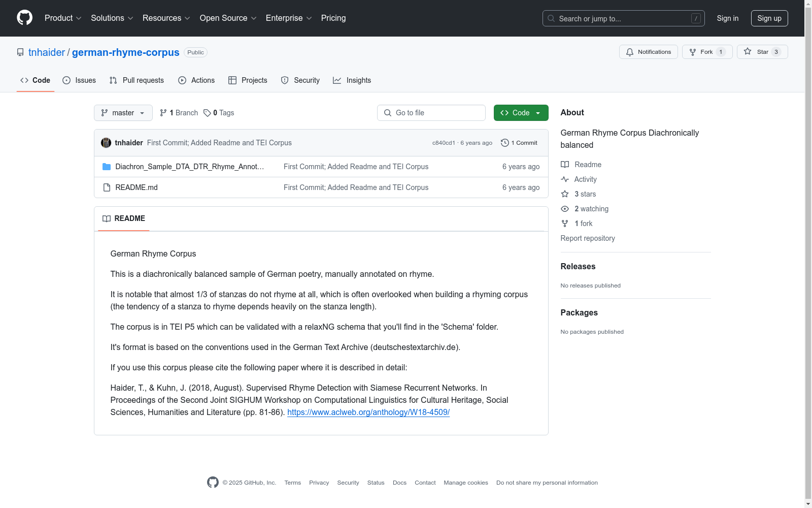
Task: View the 2 watching link
Action: click(585, 209)
